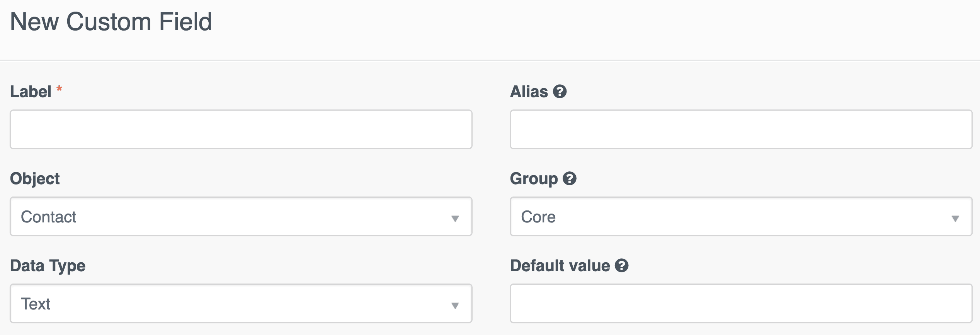
Task: Select the Default value text field
Action: pos(741,304)
